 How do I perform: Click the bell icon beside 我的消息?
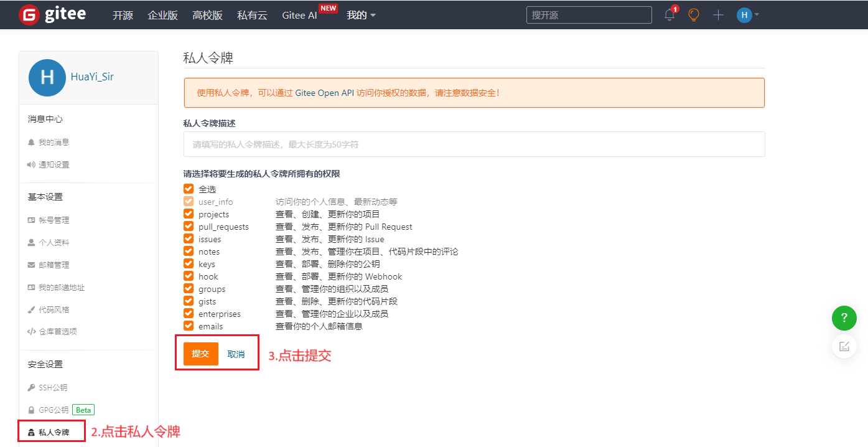click(x=32, y=143)
